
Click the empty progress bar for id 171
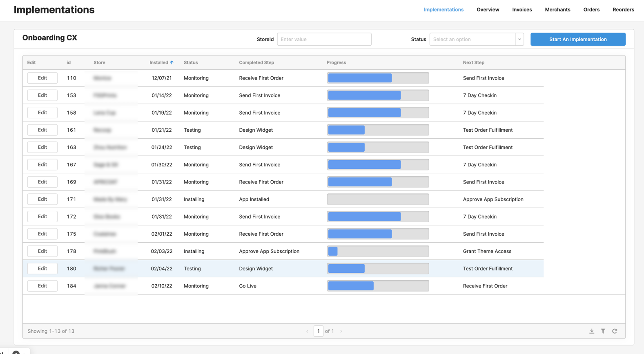[x=378, y=199]
